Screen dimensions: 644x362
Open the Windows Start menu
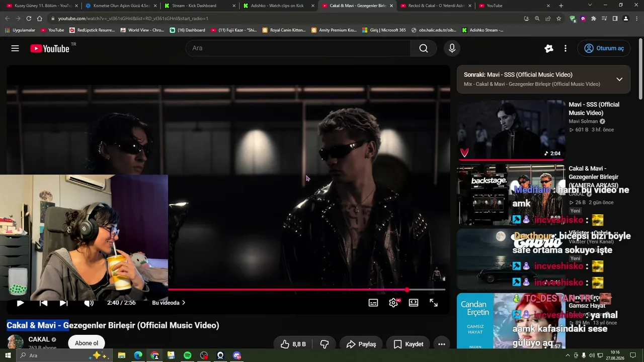(8, 355)
